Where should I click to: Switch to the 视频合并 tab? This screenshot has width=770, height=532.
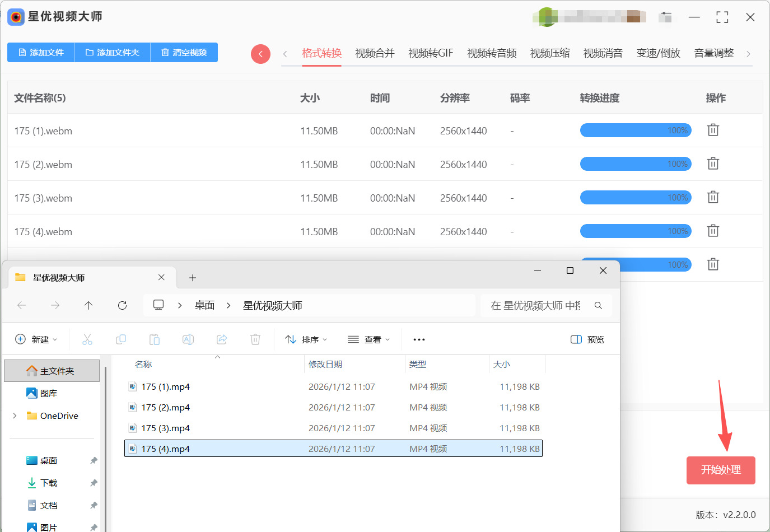(375, 53)
